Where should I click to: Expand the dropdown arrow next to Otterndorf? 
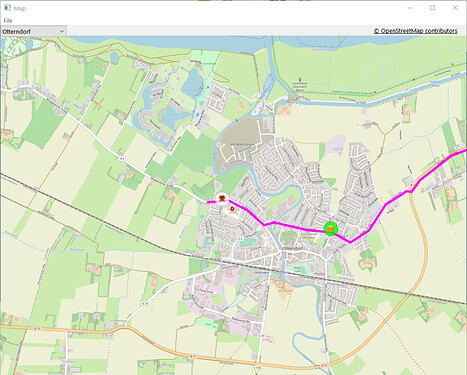(62, 31)
